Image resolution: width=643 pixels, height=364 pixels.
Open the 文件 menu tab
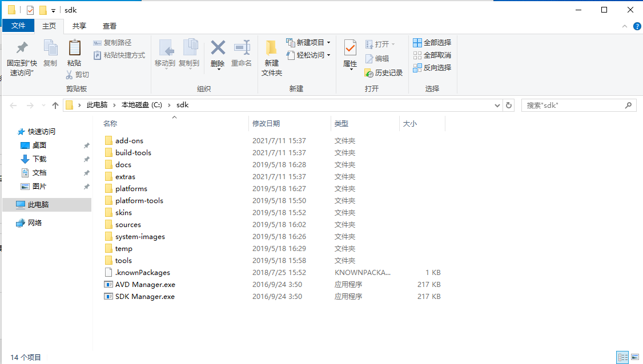click(18, 26)
